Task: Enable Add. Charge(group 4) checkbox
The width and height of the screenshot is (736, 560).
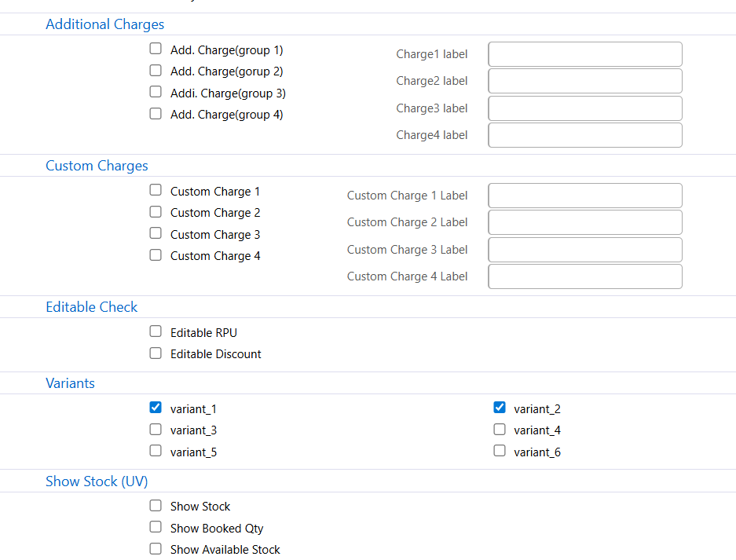Action: 156,113
